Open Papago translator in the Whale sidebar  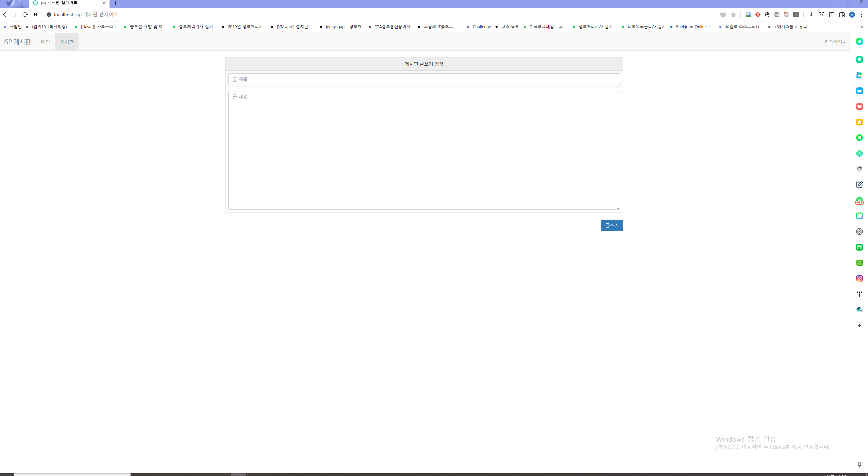[x=859, y=75]
